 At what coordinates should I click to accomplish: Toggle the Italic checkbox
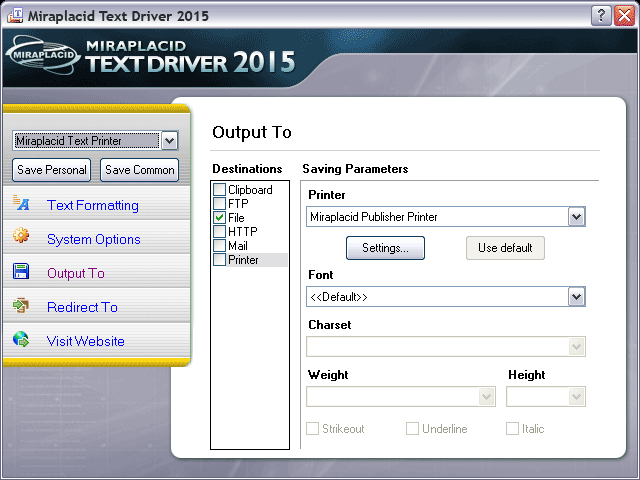tap(512, 429)
